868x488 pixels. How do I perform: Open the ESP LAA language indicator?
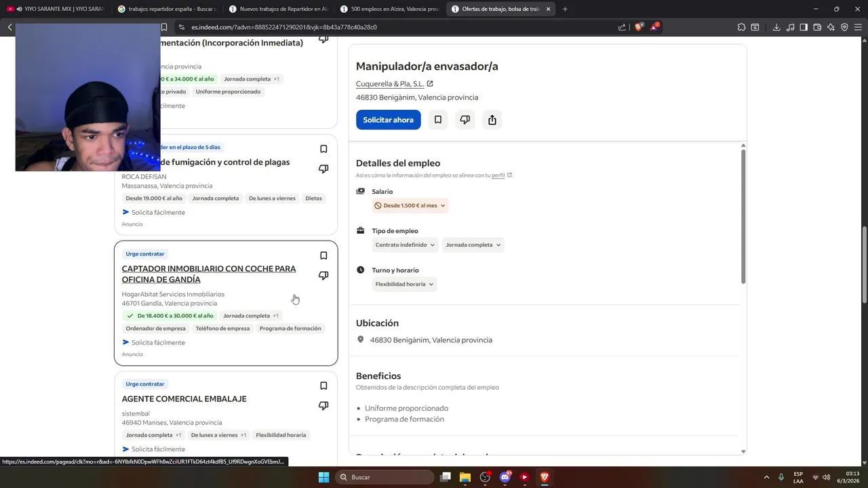[798, 477]
